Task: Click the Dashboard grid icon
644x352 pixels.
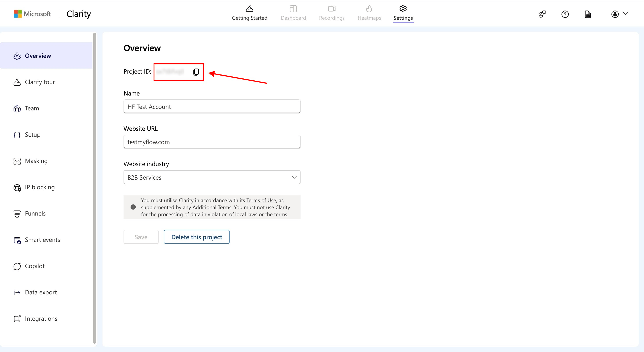Action: 293,9
